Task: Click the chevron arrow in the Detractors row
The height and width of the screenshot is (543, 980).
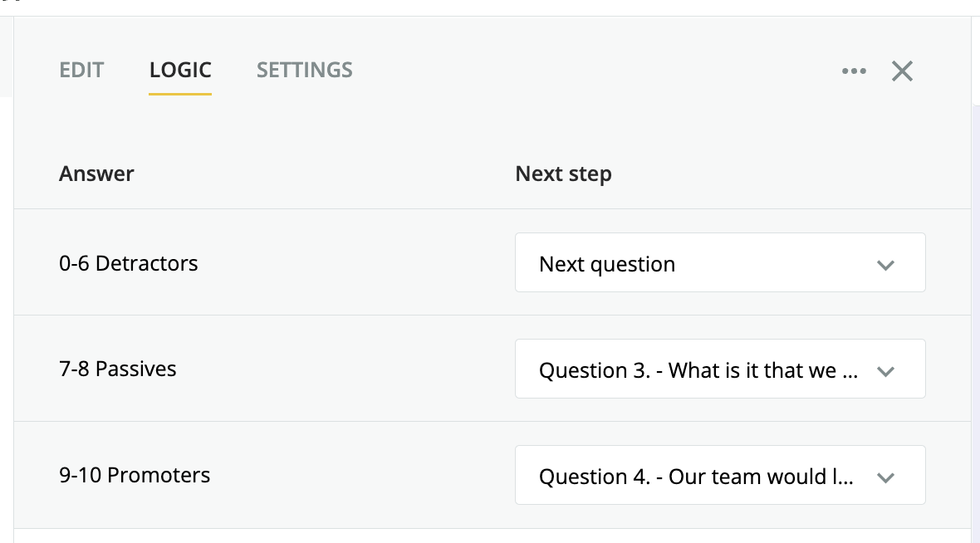Action: 885,266
